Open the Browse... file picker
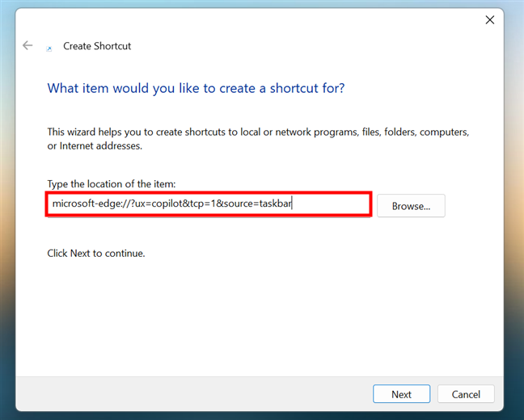Screen dimensions: 524x420 (411, 206)
